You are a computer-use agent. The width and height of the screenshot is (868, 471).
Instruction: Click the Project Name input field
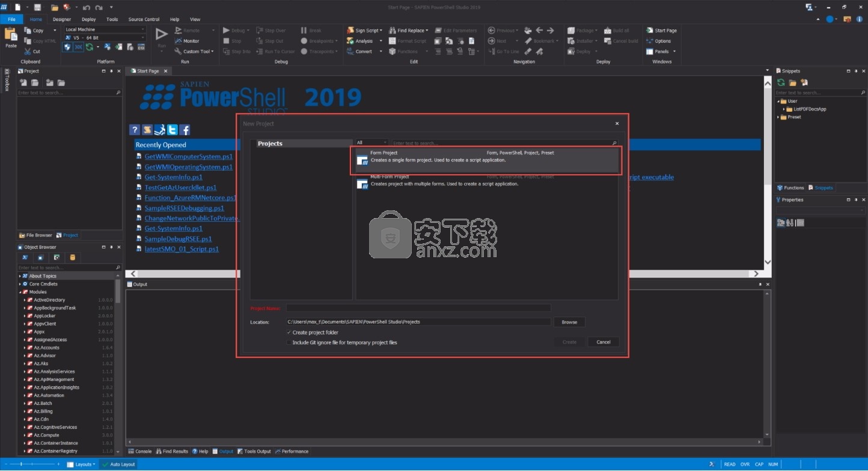pos(418,308)
